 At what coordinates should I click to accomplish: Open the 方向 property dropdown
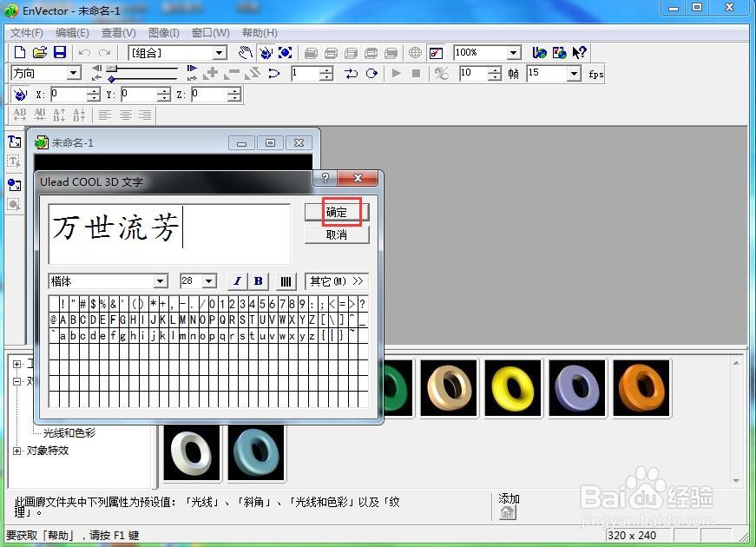coord(73,73)
